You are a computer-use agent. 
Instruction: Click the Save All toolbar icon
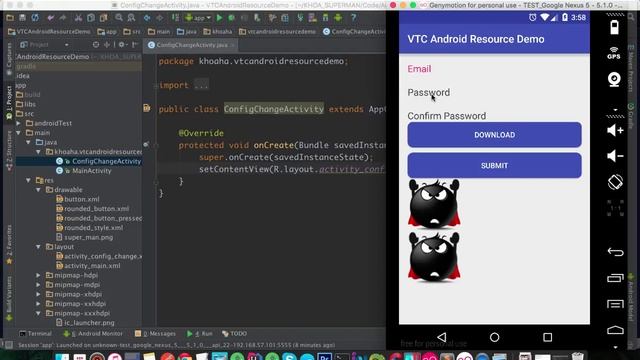pyautogui.click(x=22, y=18)
